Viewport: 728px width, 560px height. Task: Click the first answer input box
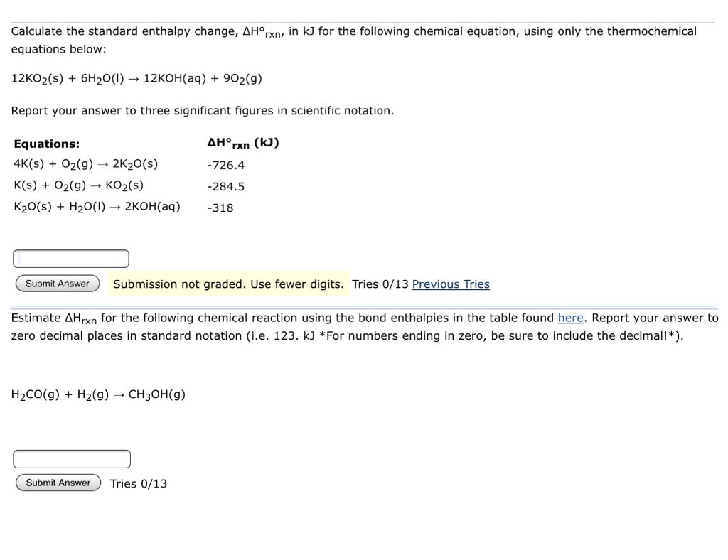[x=70, y=258]
